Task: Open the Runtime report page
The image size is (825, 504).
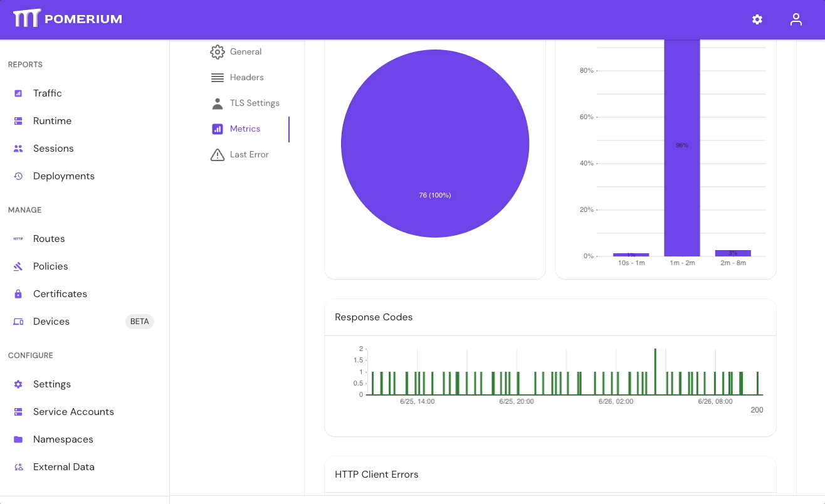Action: [x=52, y=121]
